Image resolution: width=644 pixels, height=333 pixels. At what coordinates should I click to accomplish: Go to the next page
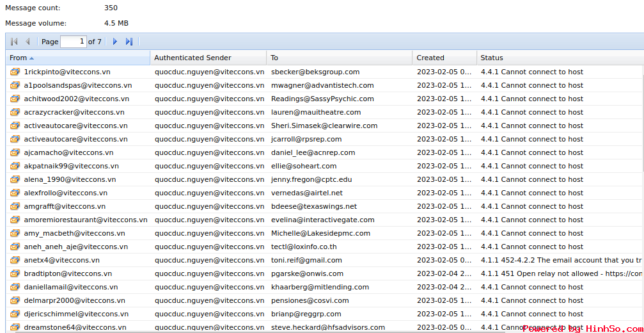115,42
